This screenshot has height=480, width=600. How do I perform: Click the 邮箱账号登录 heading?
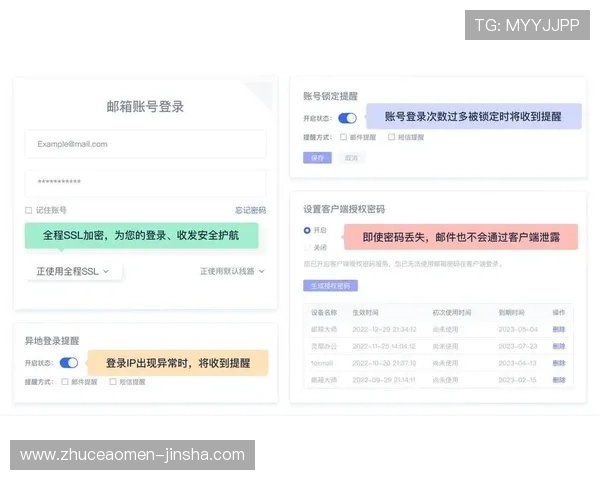click(145, 106)
